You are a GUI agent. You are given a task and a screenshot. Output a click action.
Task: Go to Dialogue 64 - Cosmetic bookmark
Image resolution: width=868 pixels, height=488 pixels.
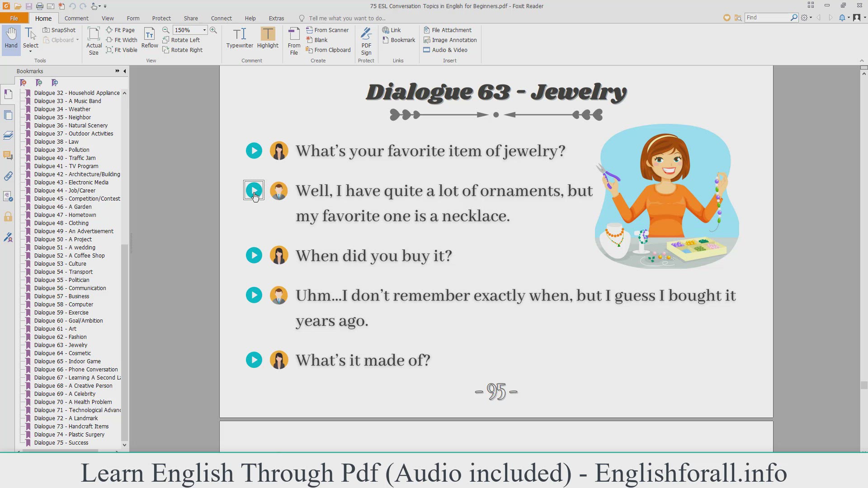coord(62,353)
